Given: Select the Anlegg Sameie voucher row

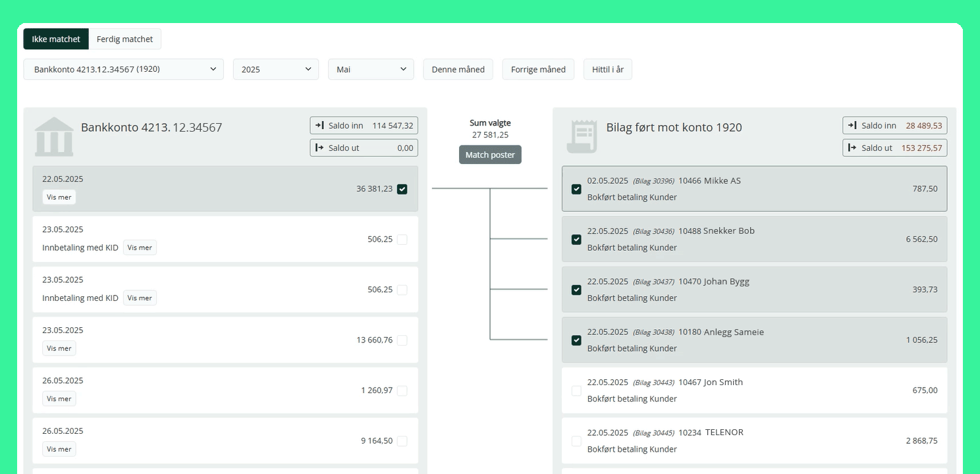Looking at the screenshot, I should point(753,340).
